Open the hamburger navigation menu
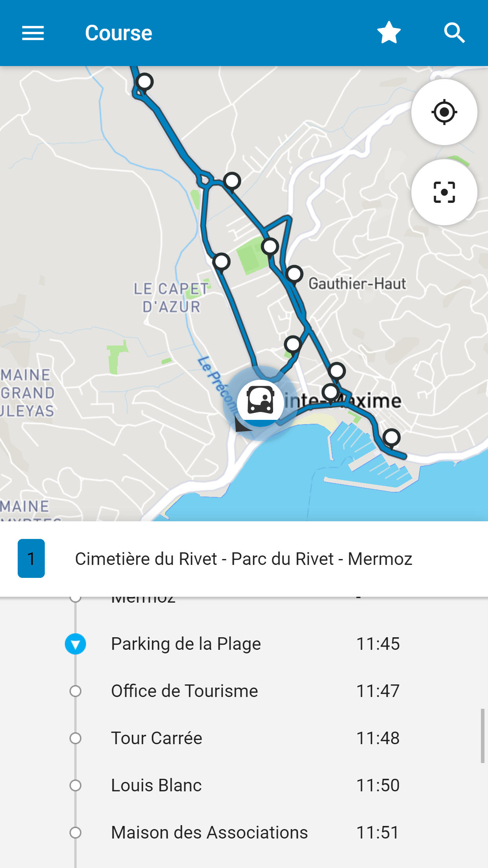This screenshot has width=488, height=868. pyautogui.click(x=33, y=33)
